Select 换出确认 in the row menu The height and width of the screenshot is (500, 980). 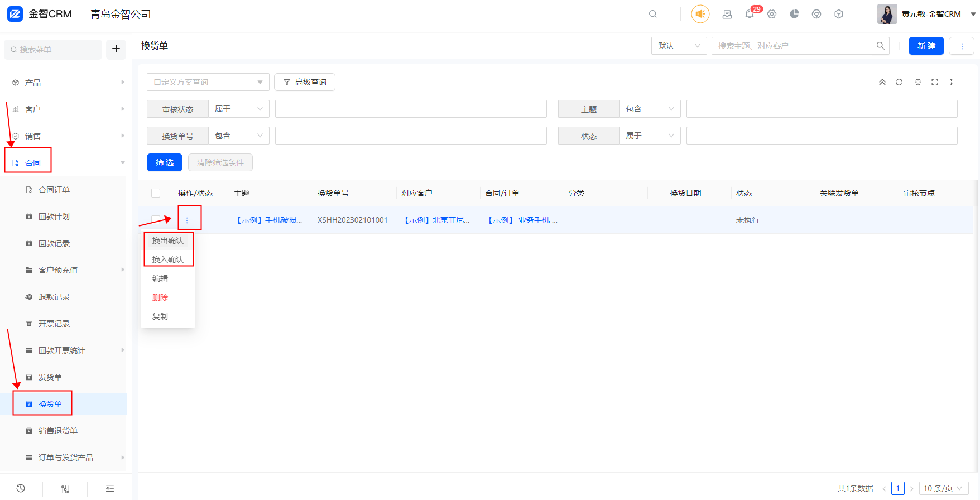pos(168,241)
